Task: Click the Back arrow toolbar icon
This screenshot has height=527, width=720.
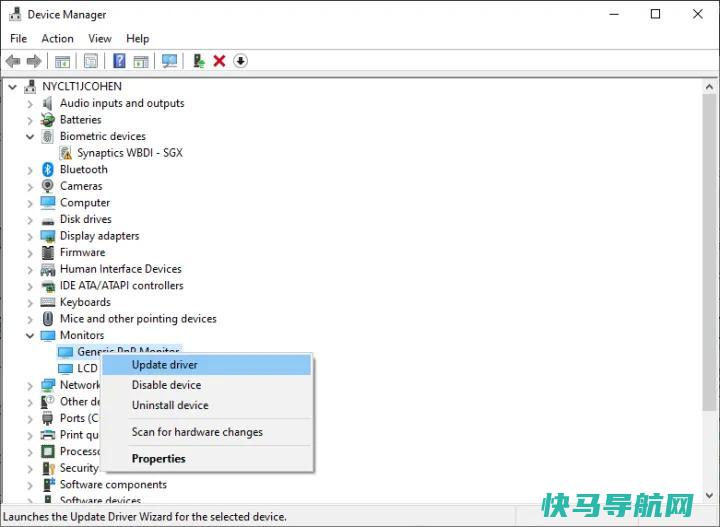Action: [x=13, y=61]
